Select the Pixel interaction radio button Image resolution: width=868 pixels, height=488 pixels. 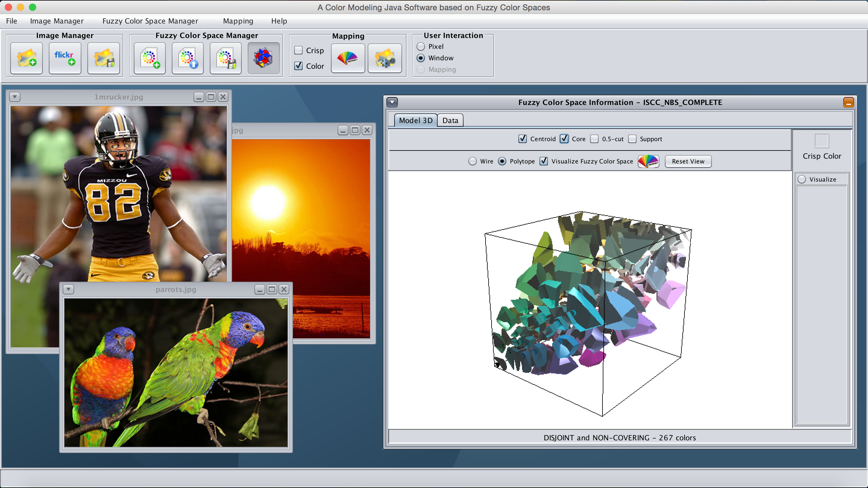click(420, 46)
